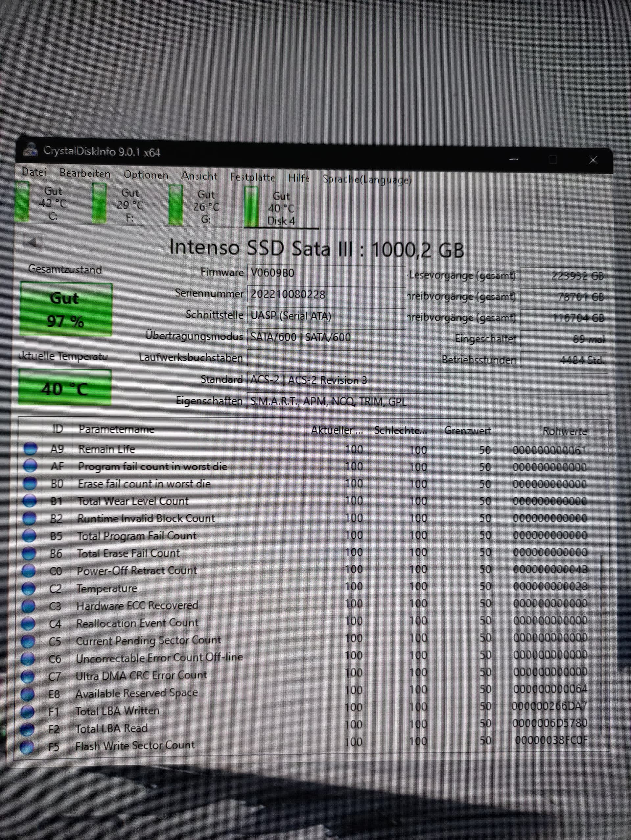Click the status icon for Current Pending Sector Count
Viewport: 631px width, 840px height.
pos(28,641)
